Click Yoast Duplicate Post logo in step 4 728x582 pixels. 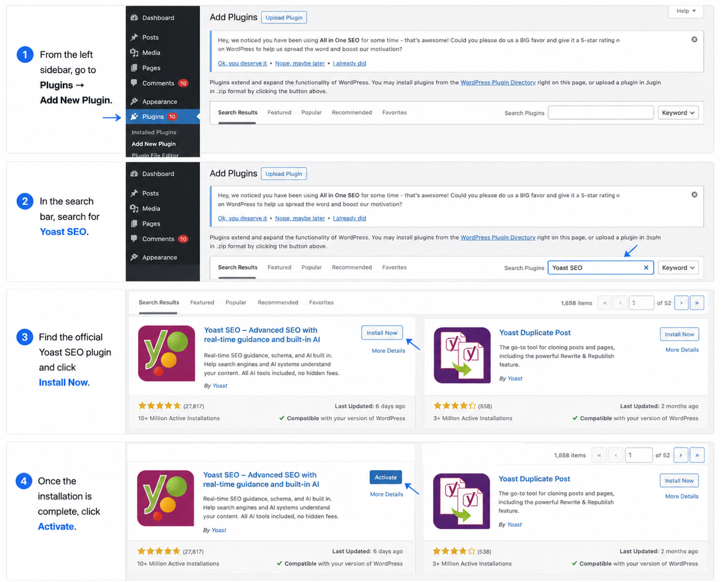point(461,501)
